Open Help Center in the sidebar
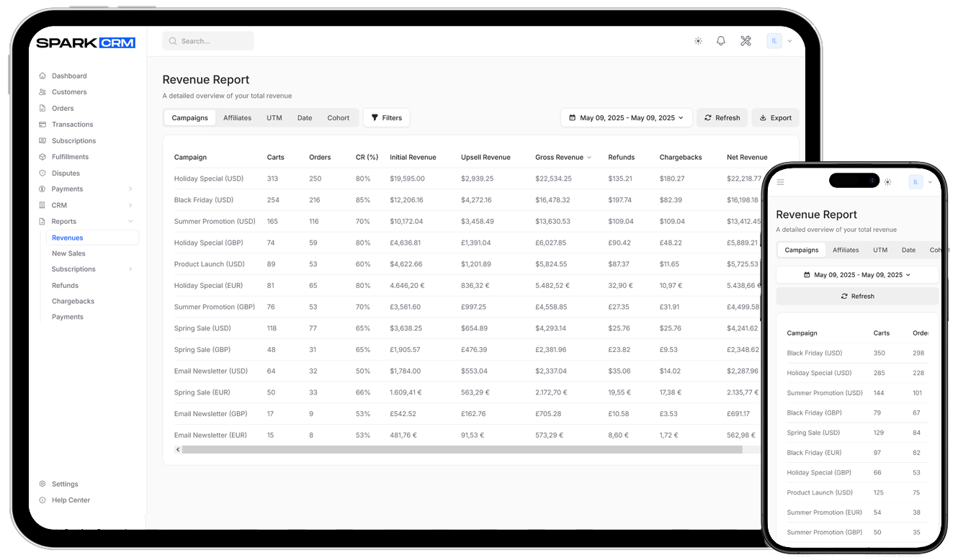The height and width of the screenshot is (560, 958). click(x=71, y=500)
